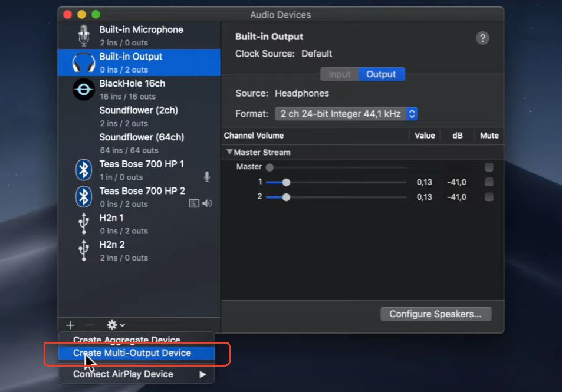This screenshot has width=562, height=392.
Task: Switch to the Output tab
Action: 382,74
